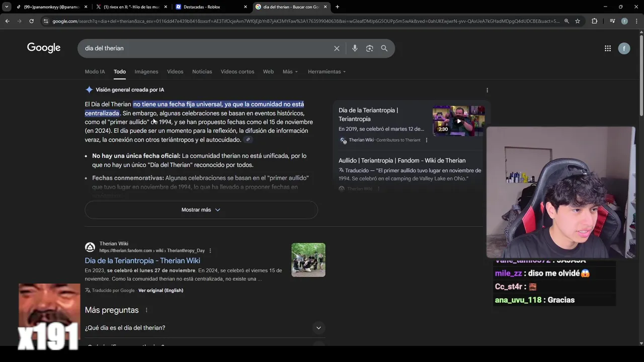Select the Web search tab
Viewport: 644px width, 362px height.
click(268, 72)
